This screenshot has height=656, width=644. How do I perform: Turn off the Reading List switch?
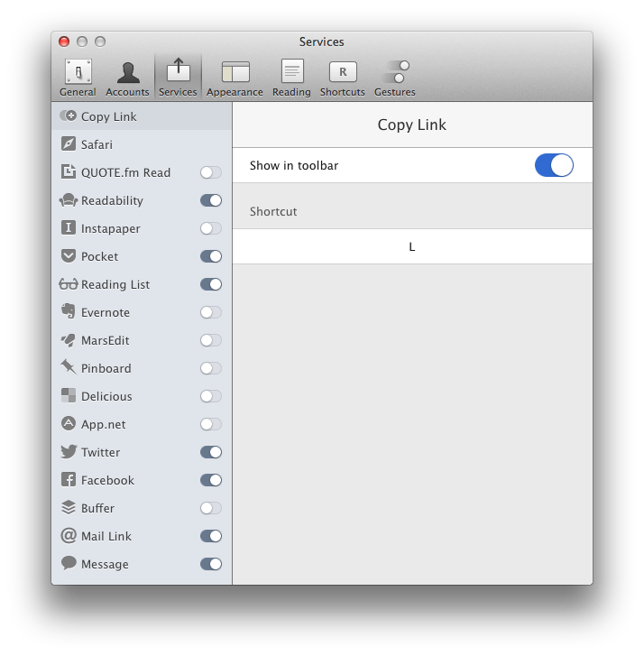[x=211, y=284]
